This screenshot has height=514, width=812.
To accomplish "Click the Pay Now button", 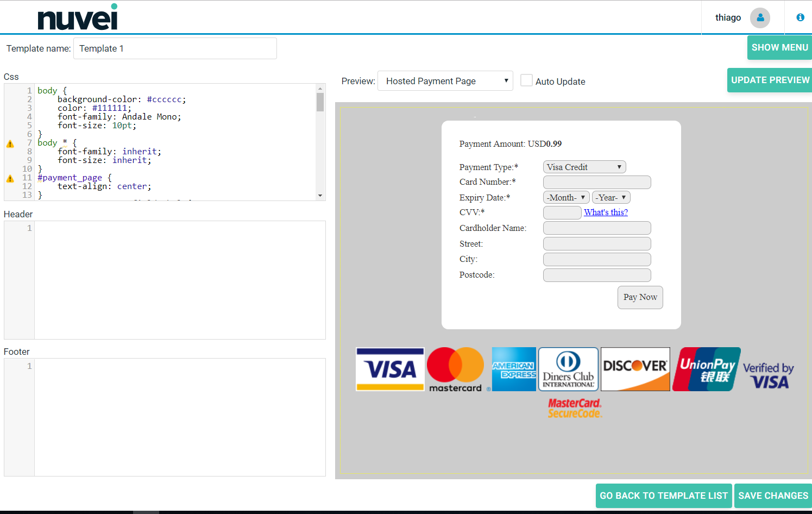I will click(x=640, y=297).
